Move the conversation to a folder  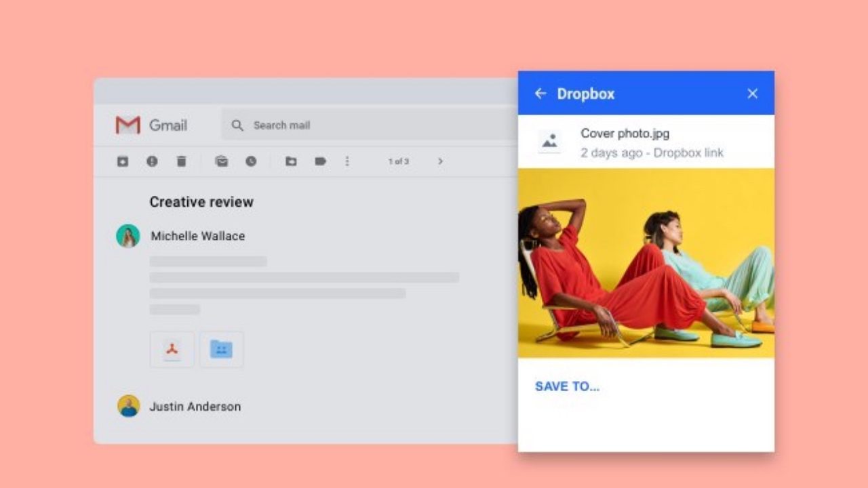292,161
